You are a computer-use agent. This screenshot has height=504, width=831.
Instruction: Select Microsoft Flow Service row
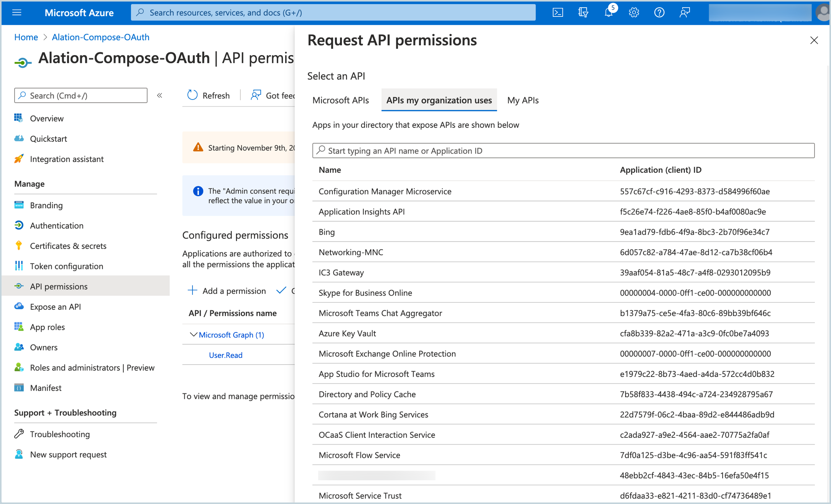[563, 455]
